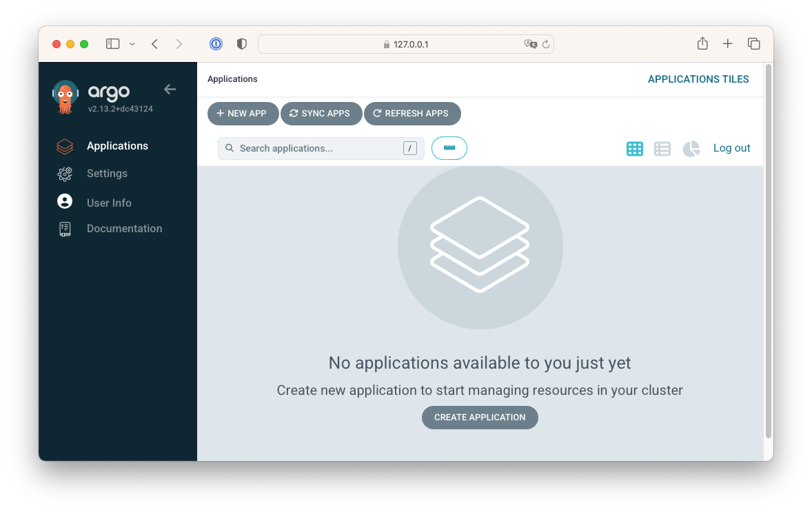
Task: Click the slash shortcut hint in search
Action: (x=410, y=149)
